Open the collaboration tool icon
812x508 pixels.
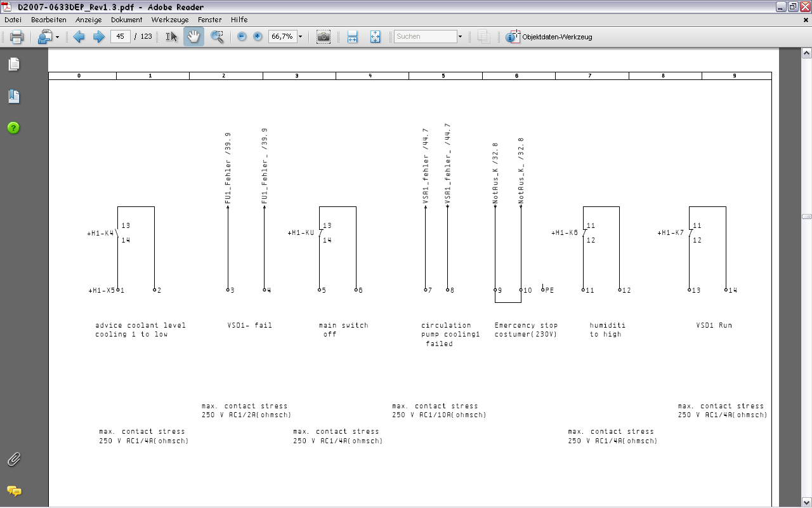[x=44, y=37]
